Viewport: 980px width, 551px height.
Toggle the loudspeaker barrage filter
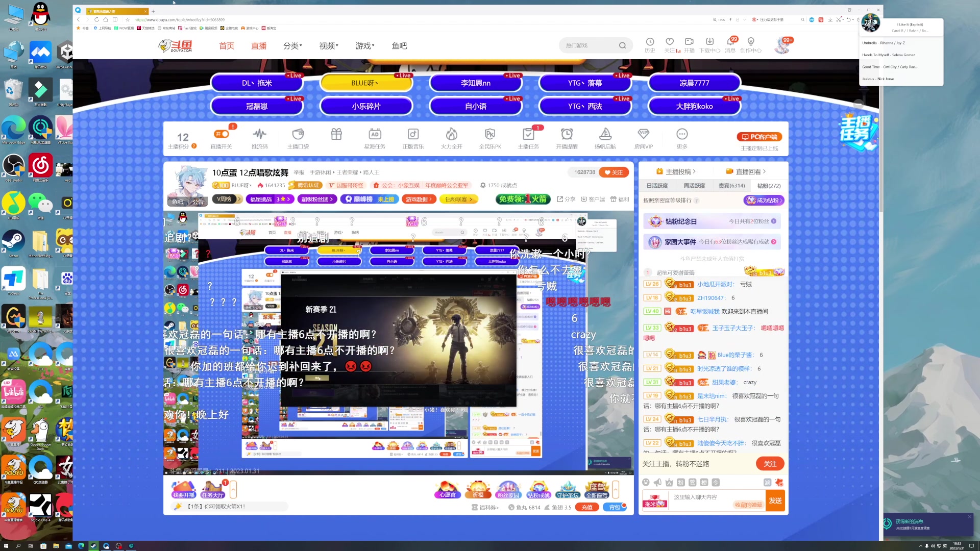tap(657, 482)
